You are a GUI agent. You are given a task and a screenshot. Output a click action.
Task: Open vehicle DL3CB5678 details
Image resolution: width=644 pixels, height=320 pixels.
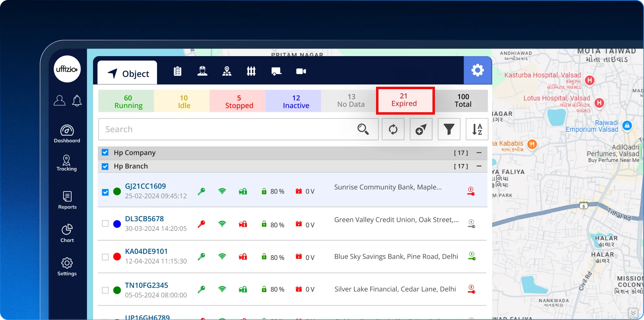point(144,219)
